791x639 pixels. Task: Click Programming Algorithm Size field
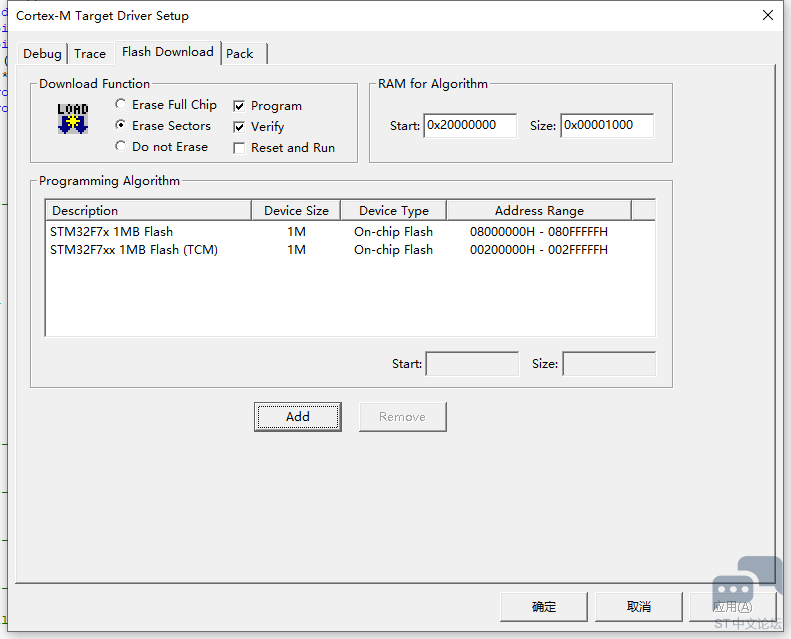[x=609, y=364]
